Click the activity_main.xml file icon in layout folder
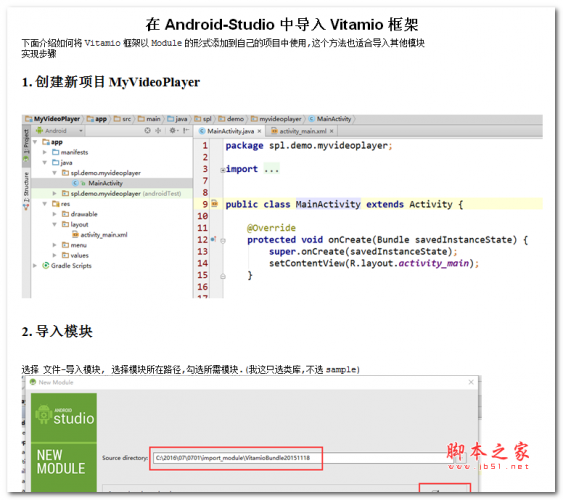The width and height of the screenshot is (563, 500). [75, 235]
